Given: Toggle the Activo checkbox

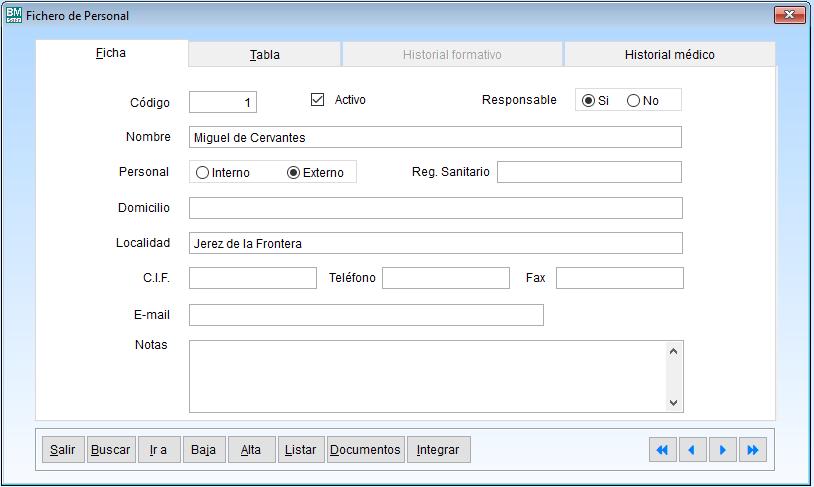Looking at the screenshot, I should click(318, 100).
